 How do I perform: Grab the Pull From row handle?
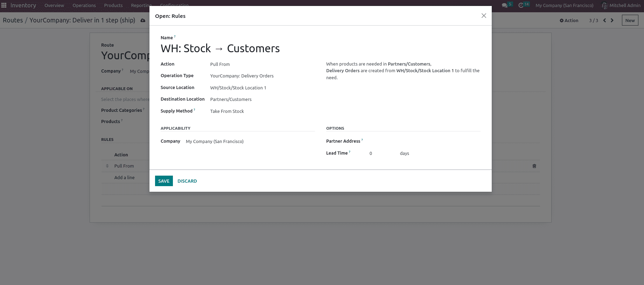pyautogui.click(x=107, y=166)
